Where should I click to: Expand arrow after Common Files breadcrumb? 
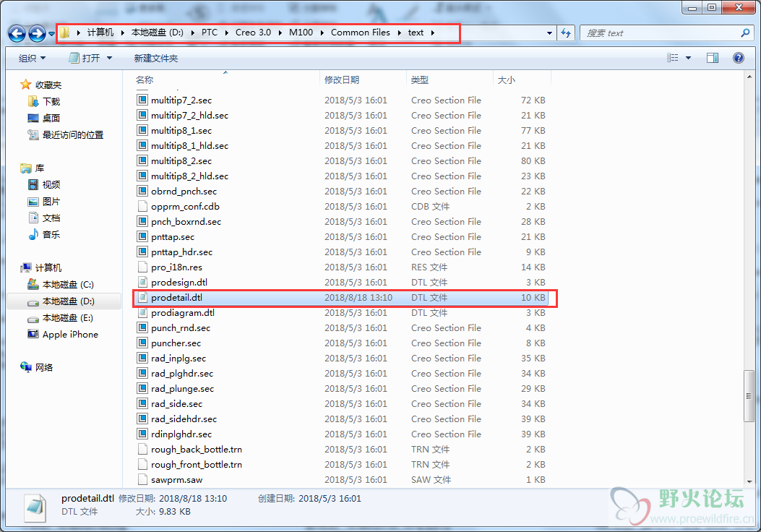400,33
